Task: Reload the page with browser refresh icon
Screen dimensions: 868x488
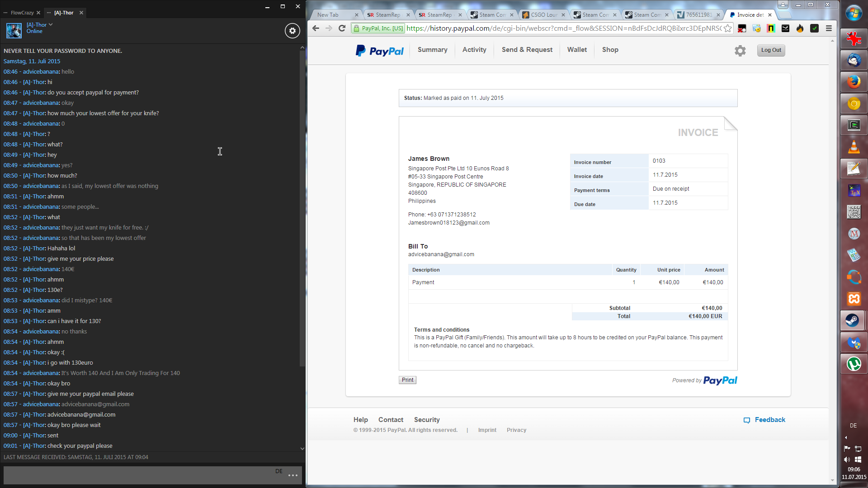Action: click(x=342, y=28)
